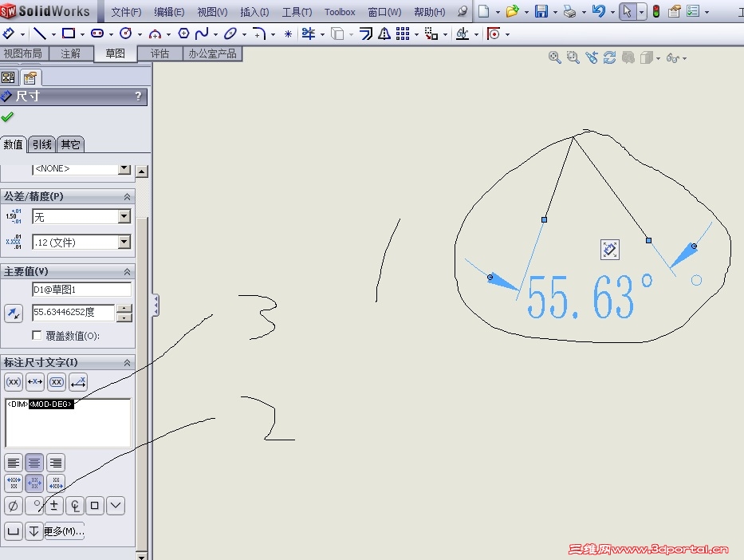The image size is (744, 560).
Task: Select the Sketch Fillet tool
Action: (x=259, y=34)
